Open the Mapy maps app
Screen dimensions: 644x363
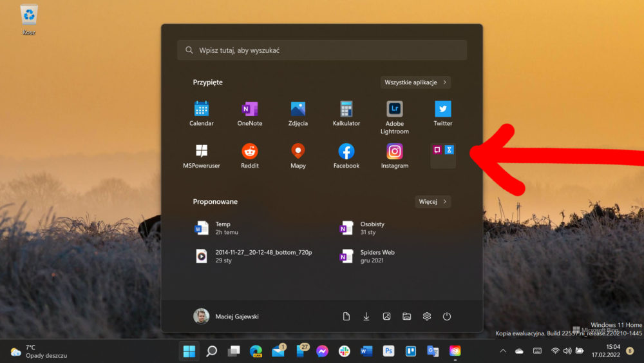[298, 156]
